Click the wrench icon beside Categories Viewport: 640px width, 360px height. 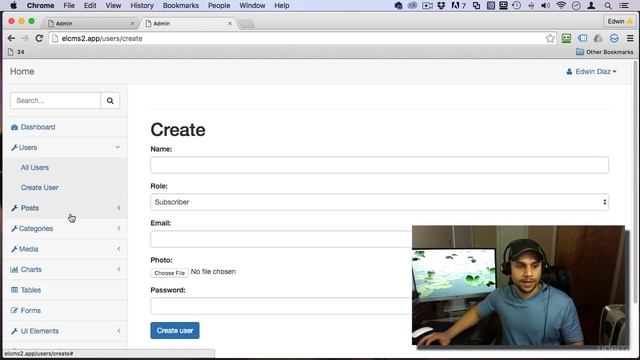(x=14, y=228)
